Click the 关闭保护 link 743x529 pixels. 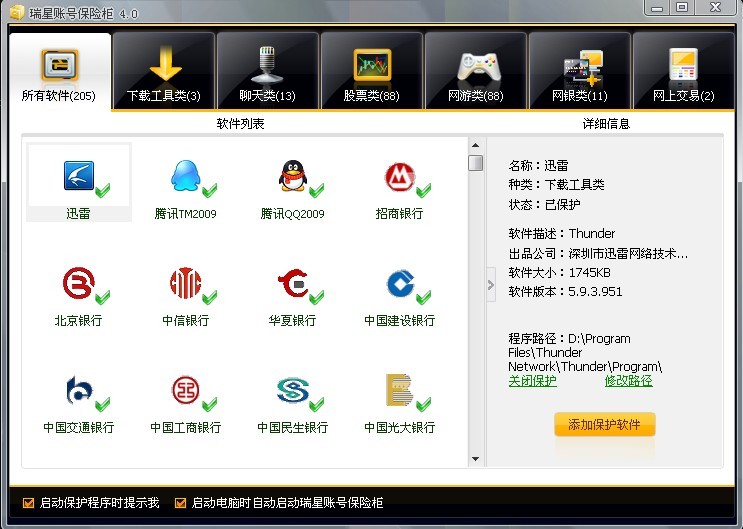click(x=532, y=381)
